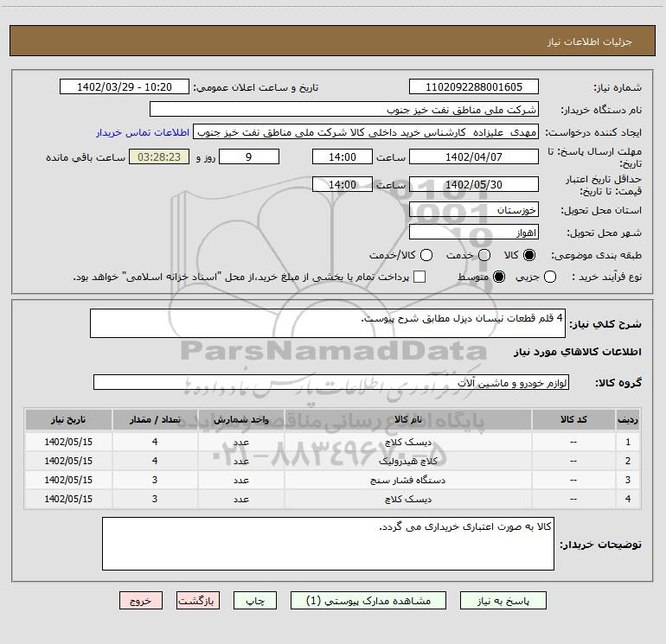Click the requester field مهدی علیزاده

(x=366, y=131)
